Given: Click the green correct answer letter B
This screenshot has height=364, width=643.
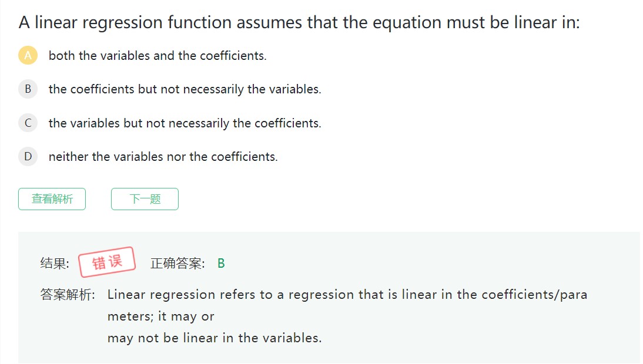Looking at the screenshot, I should [221, 264].
